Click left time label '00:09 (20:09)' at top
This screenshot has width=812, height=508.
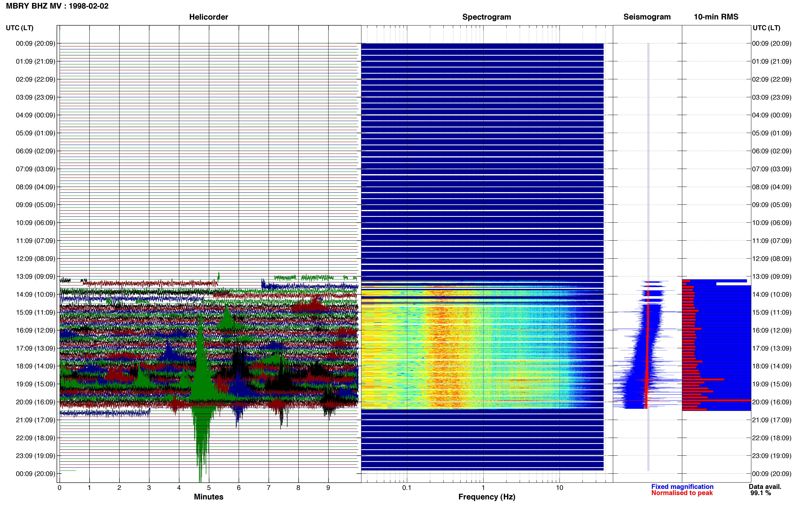[x=36, y=43]
